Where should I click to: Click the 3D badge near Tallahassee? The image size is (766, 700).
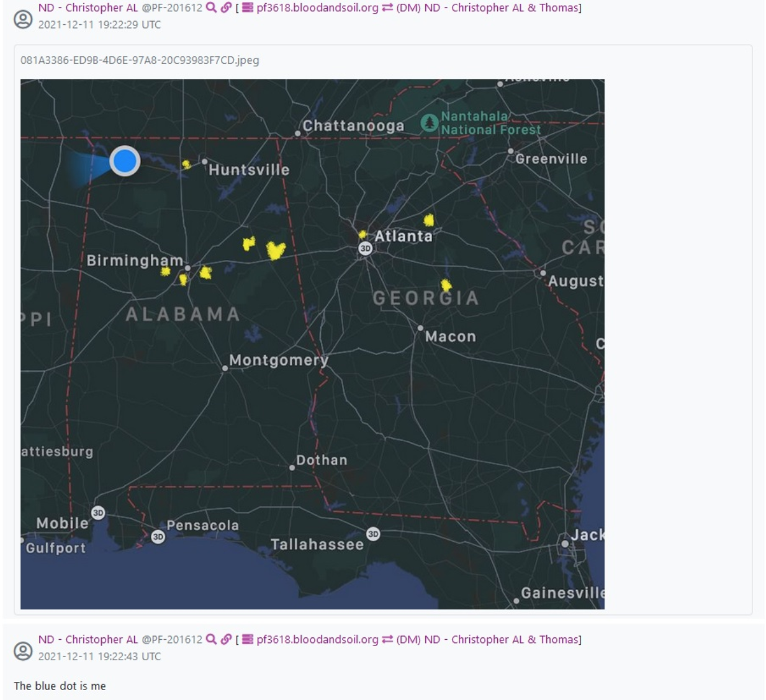pyautogui.click(x=373, y=534)
